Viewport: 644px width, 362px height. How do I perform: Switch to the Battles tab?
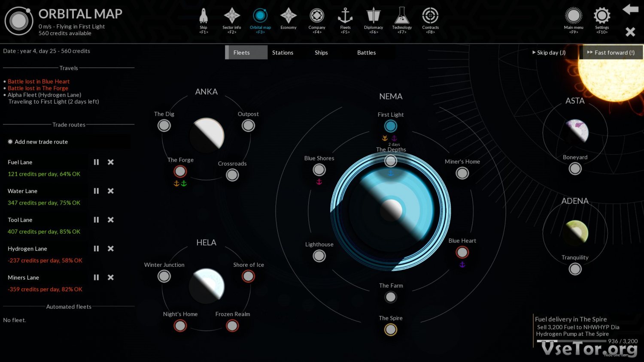point(366,53)
